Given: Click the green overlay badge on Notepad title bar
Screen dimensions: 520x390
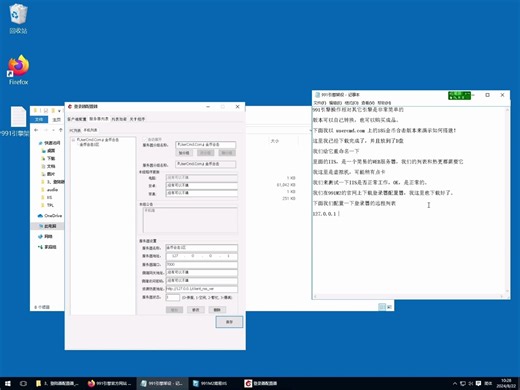Looking at the screenshot, I should click(x=459, y=95).
